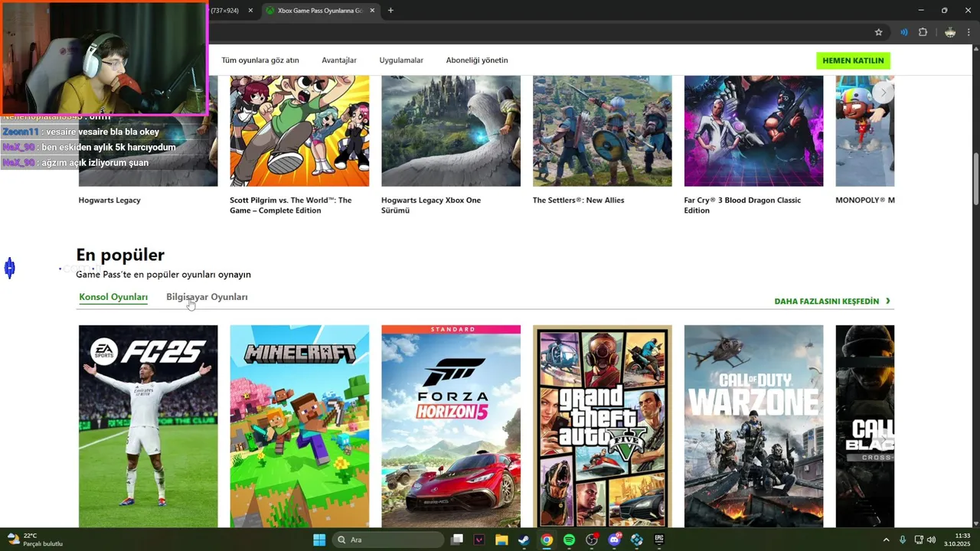
Task: Open the clock showing 11:33
Action: 957,540
